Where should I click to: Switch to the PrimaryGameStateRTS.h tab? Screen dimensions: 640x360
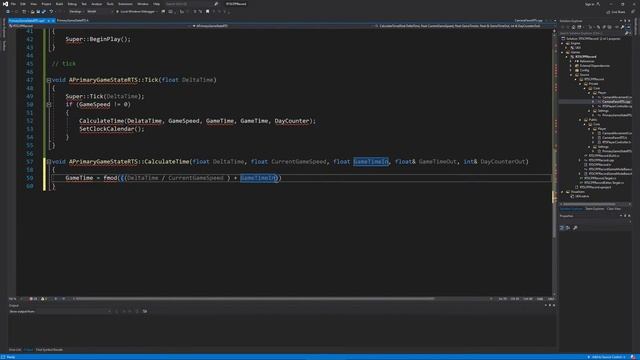pyautogui.click(x=73, y=20)
